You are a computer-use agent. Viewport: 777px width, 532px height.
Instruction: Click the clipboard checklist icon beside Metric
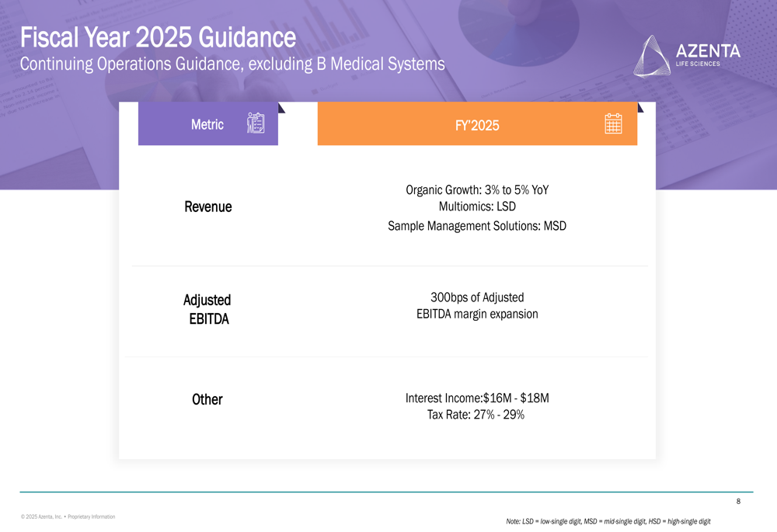[256, 123]
